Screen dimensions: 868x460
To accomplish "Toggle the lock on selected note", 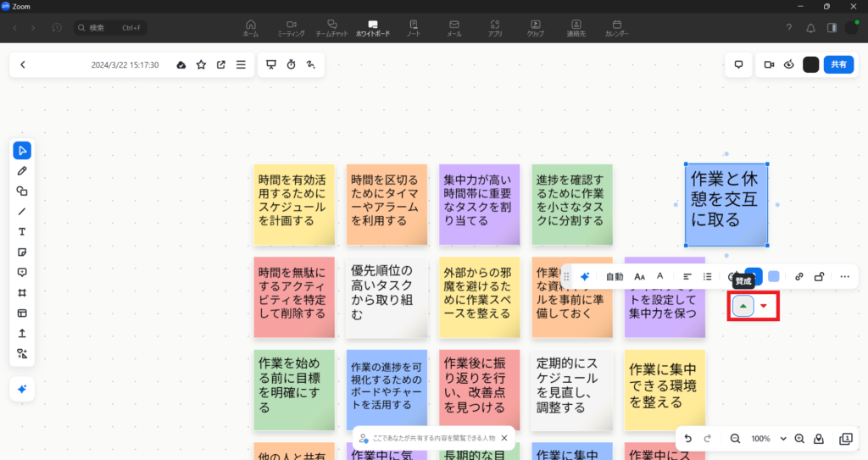I will point(819,276).
